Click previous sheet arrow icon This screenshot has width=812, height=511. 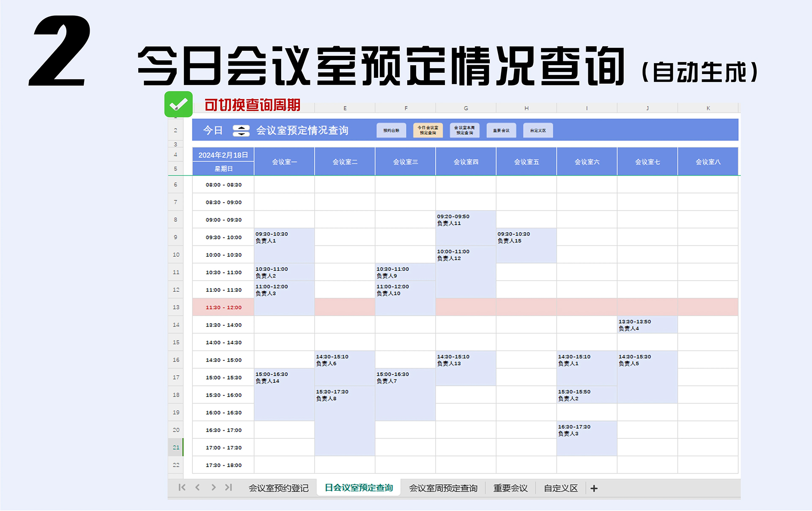click(x=198, y=487)
